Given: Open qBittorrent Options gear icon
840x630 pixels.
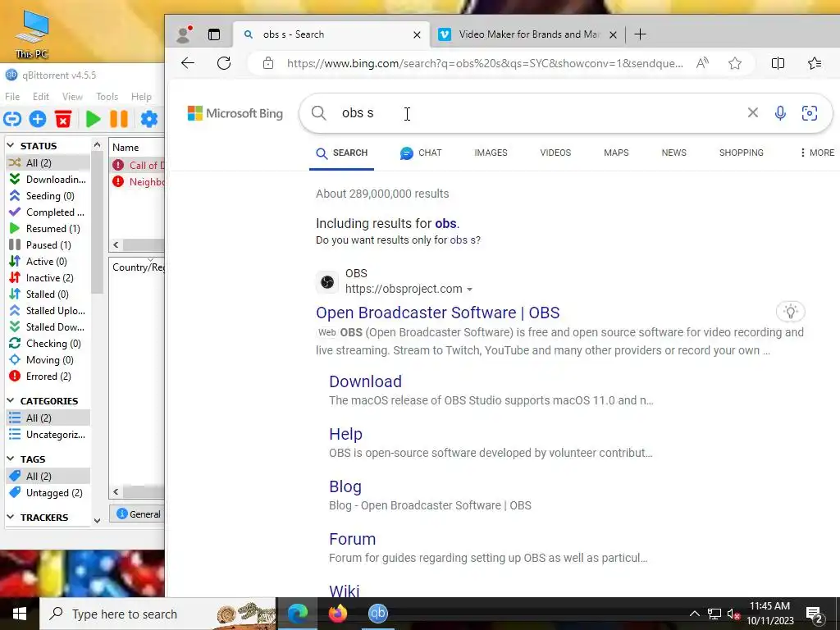Looking at the screenshot, I should click(x=149, y=119).
